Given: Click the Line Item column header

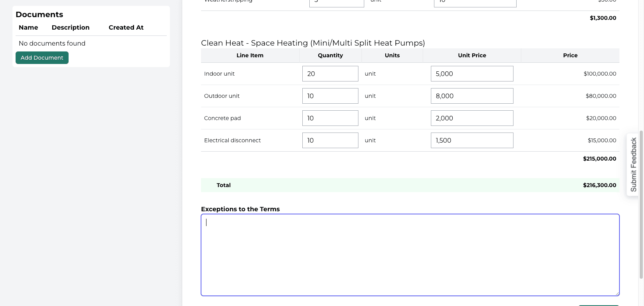Looking at the screenshot, I should tap(250, 55).
